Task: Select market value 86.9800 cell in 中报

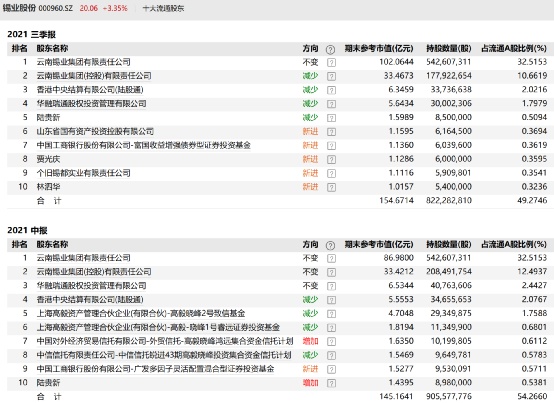Action: point(399,258)
